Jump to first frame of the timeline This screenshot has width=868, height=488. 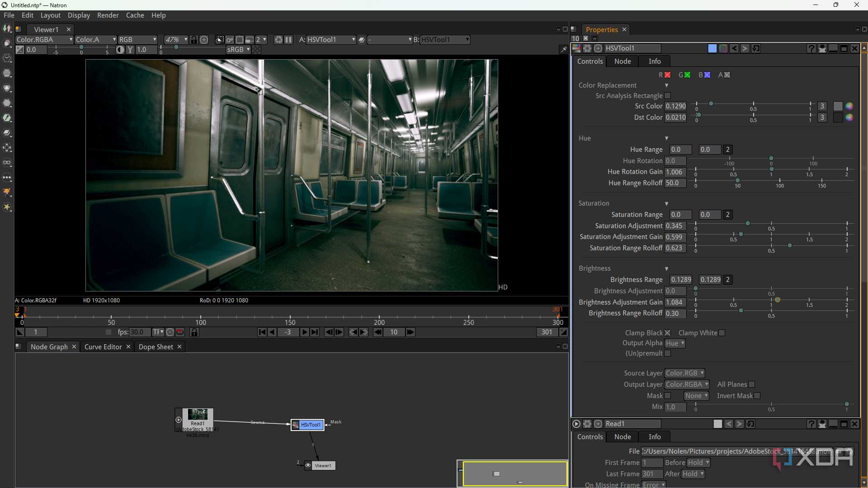tap(262, 332)
